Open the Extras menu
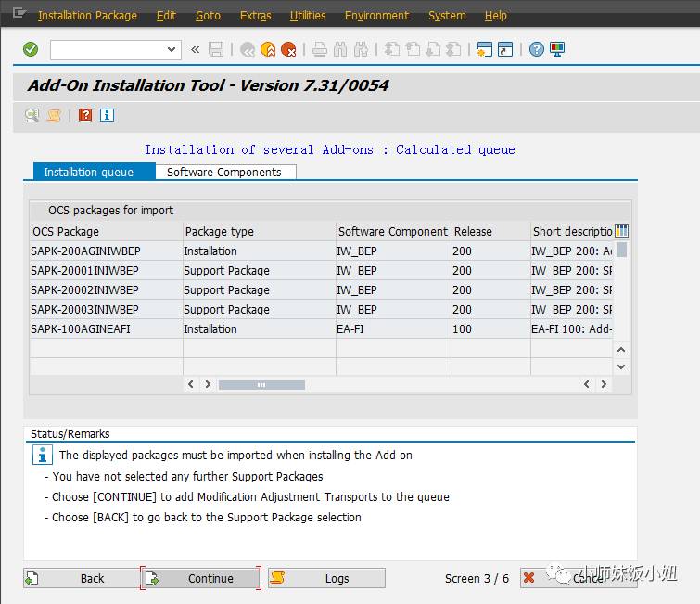700x604 pixels. [255, 16]
